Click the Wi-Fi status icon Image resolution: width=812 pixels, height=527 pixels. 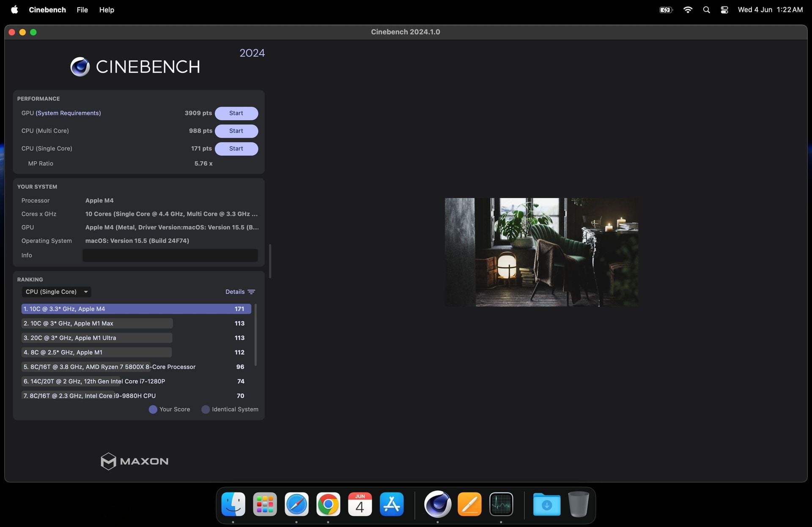pos(688,10)
